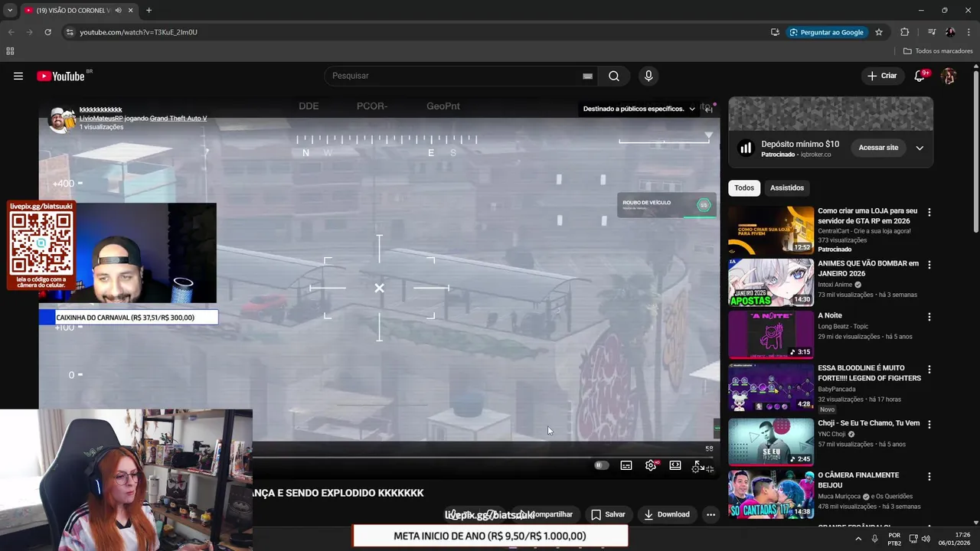Viewport: 980px width, 551px height.
Task: Go back in browser history
Action: coord(11,32)
